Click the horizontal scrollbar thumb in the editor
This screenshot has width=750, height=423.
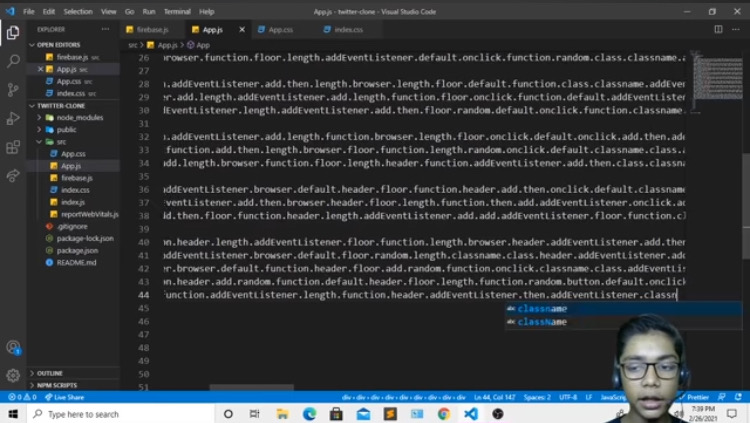point(252,387)
